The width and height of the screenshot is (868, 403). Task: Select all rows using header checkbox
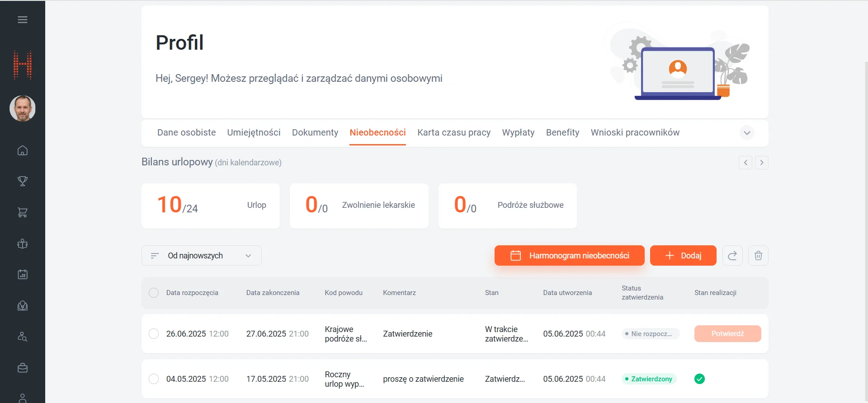click(154, 293)
